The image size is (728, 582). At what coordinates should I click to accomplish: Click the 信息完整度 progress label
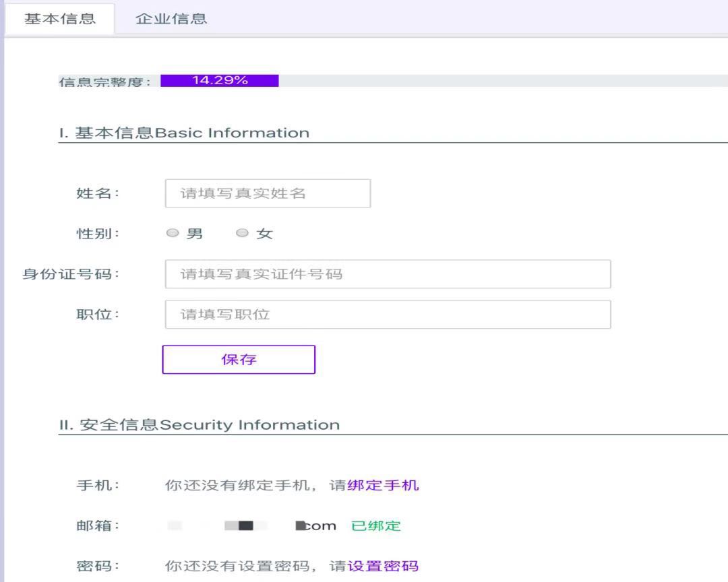[105, 82]
